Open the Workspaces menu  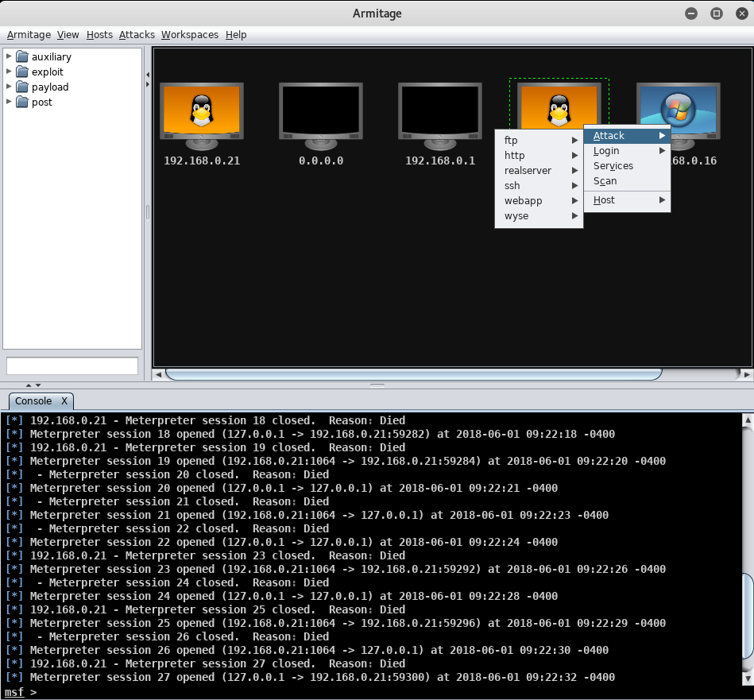(x=189, y=35)
